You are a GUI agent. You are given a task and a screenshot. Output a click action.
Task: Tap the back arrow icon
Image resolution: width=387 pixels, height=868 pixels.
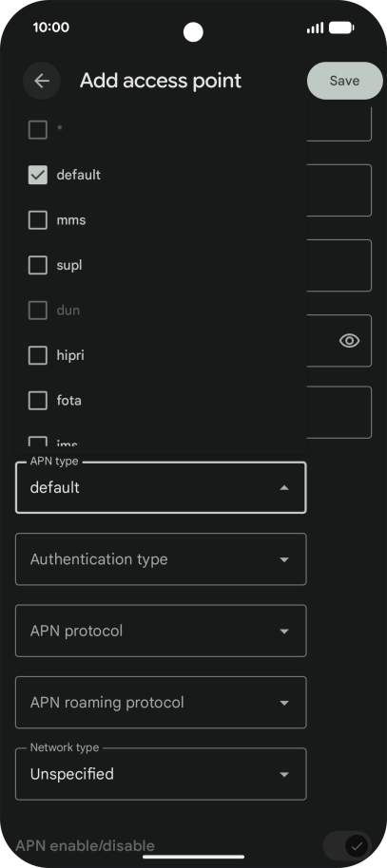click(x=42, y=81)
